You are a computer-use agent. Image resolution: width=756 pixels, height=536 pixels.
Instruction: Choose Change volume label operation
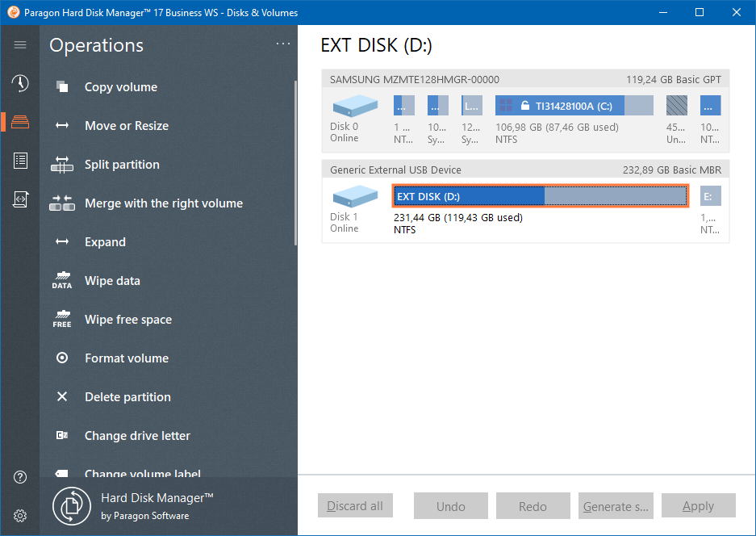143,473
